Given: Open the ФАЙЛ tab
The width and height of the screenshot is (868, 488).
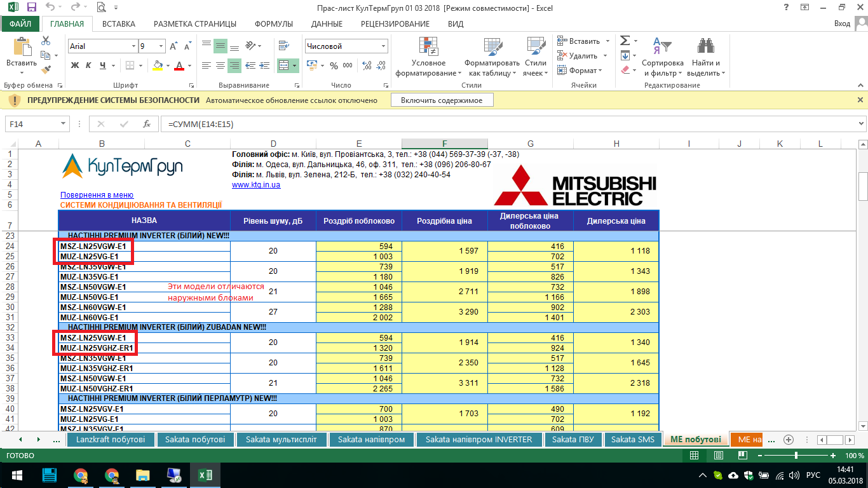Looking at the screenshot, I should point(20,24).
